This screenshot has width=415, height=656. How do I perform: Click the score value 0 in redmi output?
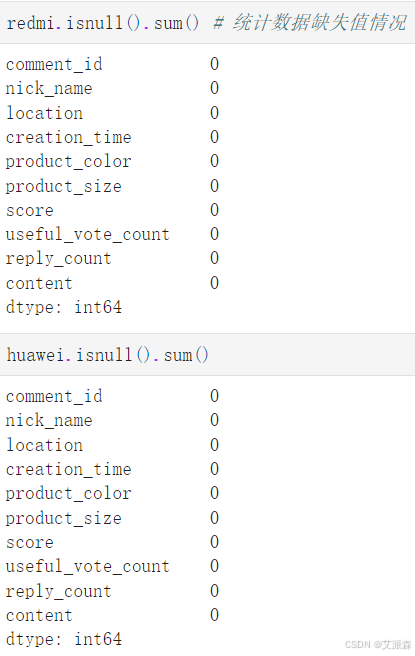coord(214,210)
